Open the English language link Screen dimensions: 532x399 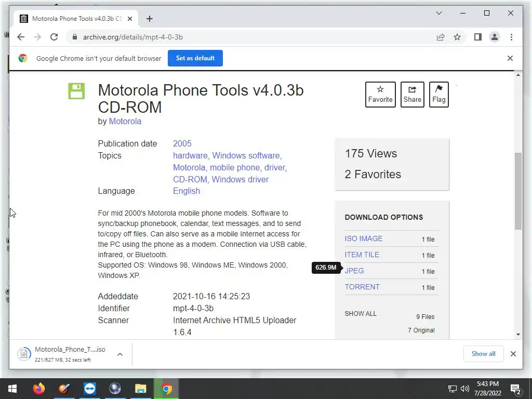pos(187,191)
